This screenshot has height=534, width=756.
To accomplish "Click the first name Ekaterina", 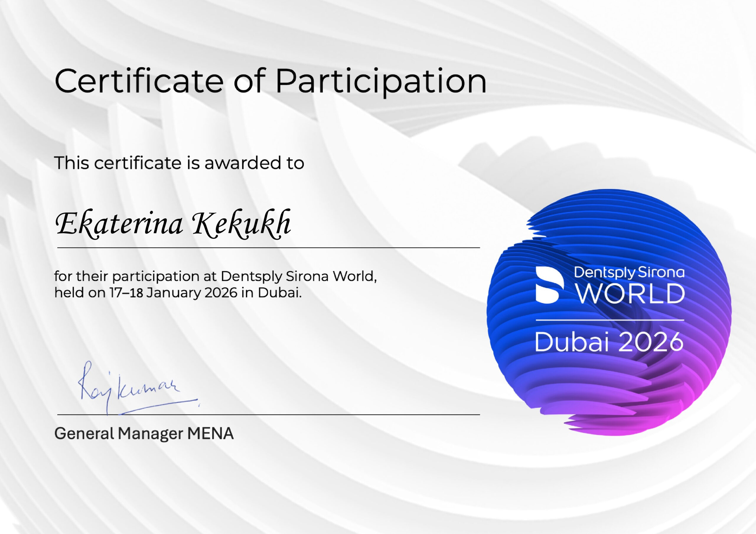I will coord(119,224).
